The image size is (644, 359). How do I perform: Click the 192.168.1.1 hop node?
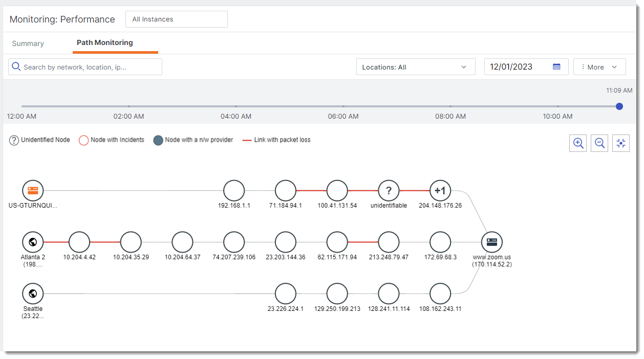(x=234, y=191)
